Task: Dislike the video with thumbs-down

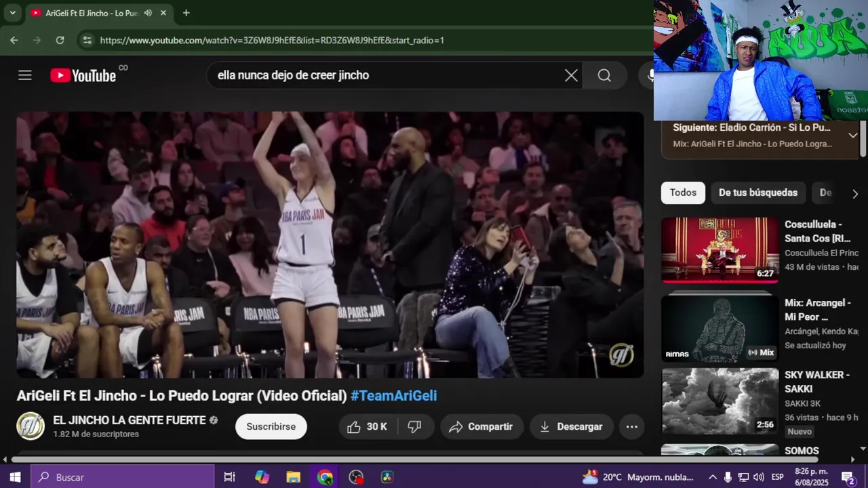Action: pyautogui.click(x=414, y=426)
